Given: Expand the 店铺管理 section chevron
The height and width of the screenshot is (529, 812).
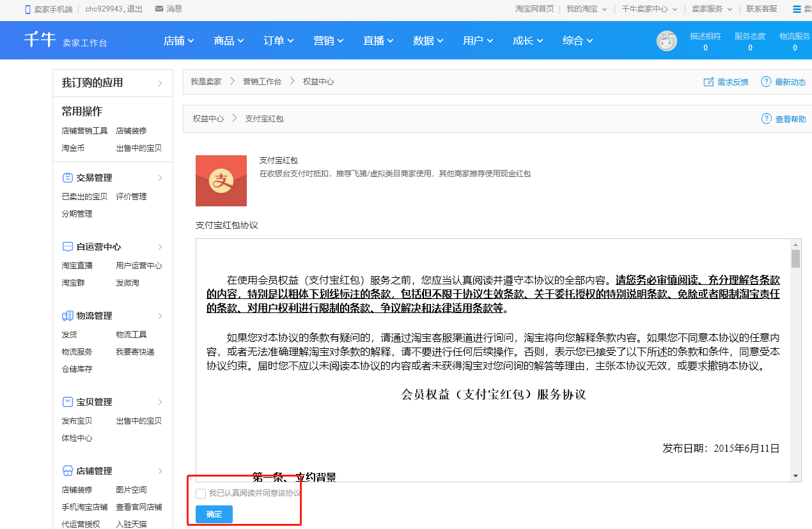Looking at the screenshot, I should [x=160, y=471].
